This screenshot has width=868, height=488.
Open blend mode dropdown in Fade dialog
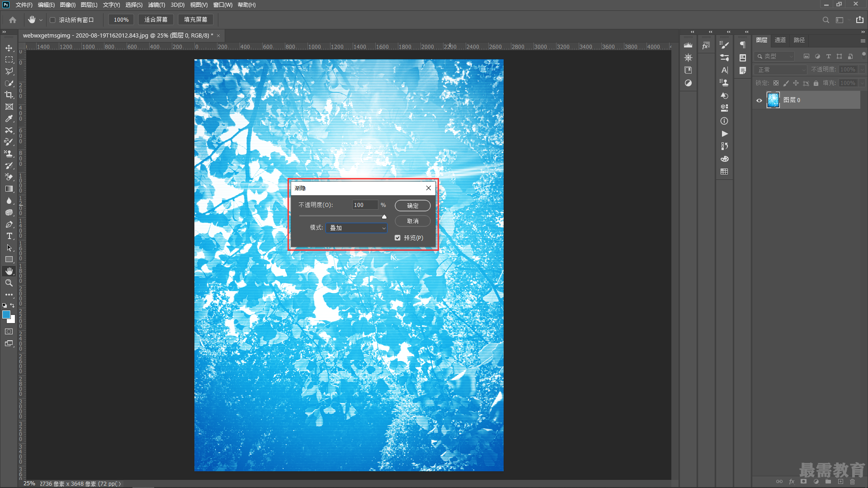(x=356, y=228)
